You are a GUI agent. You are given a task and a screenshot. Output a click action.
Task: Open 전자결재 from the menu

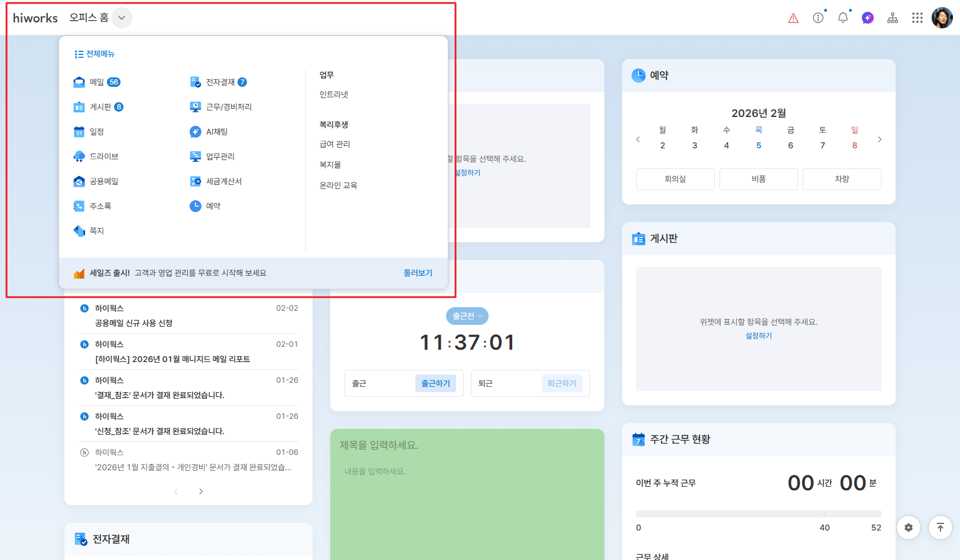click(220, 82)
